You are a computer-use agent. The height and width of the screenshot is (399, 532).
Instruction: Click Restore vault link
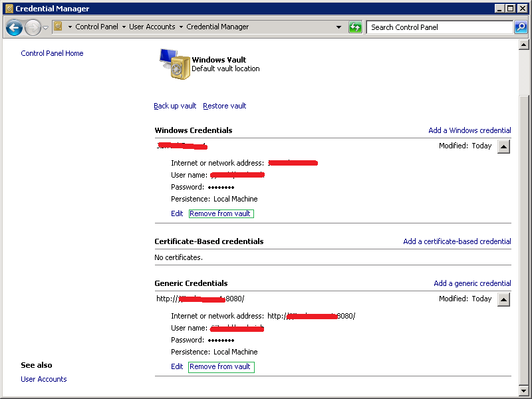(x=225, y=106)
